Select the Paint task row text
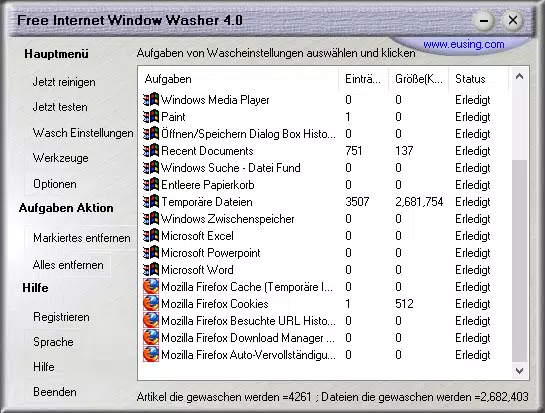545x413 pixels. (x=173, y=117)
